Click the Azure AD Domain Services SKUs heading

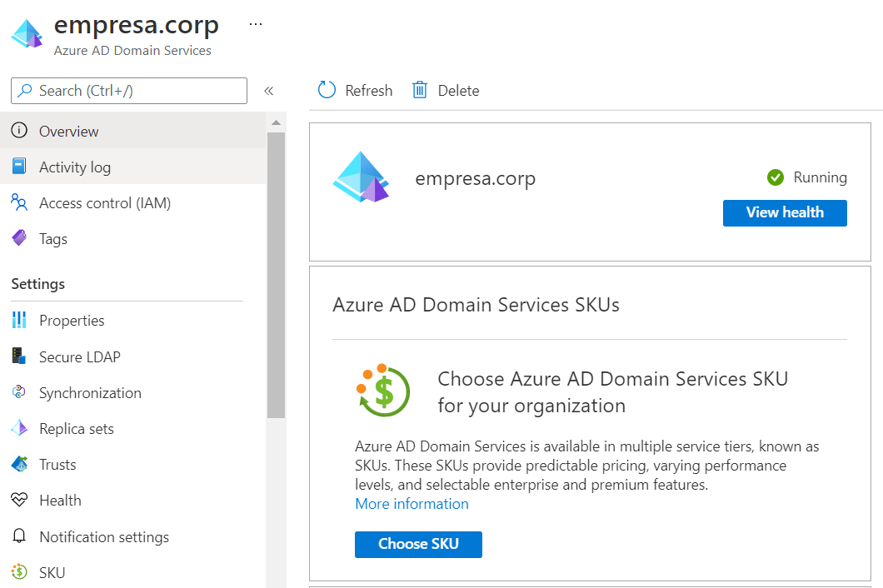tap(476, 305)
